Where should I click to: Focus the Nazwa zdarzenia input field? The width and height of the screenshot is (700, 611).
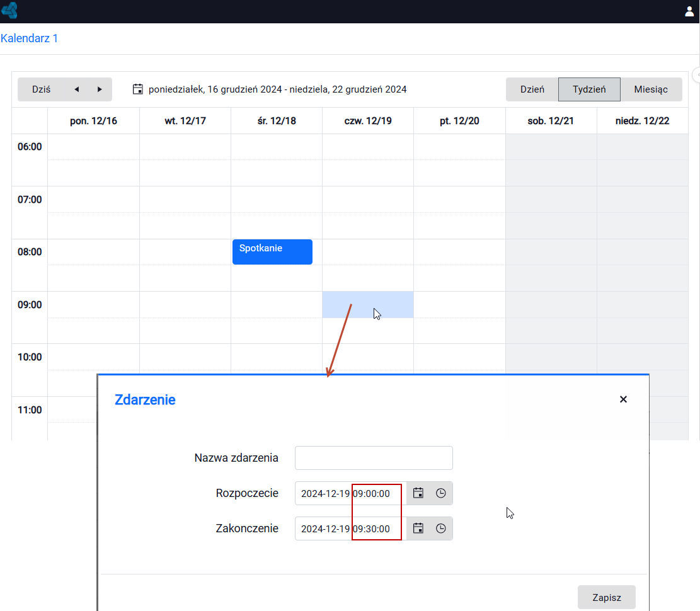[x=374, y=458]
